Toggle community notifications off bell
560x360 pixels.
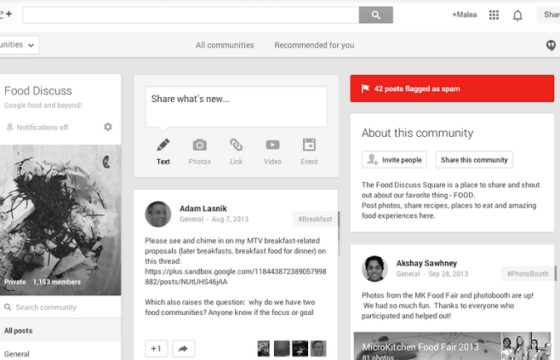[x=10, y=127]
